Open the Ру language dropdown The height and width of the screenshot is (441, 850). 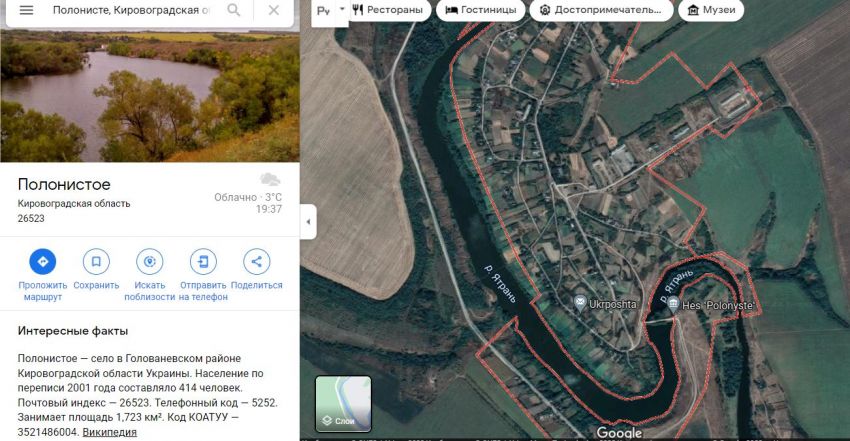pos(329,10)
